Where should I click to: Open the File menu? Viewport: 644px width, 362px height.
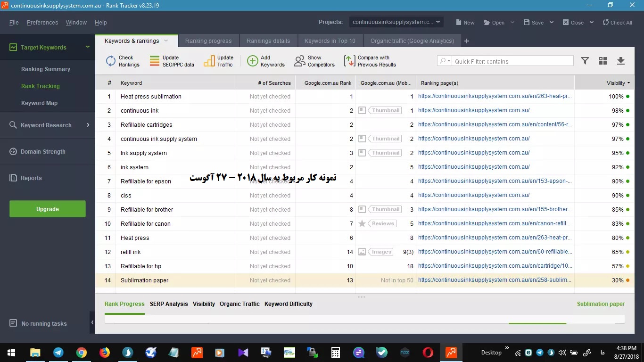tap(14, 23)
